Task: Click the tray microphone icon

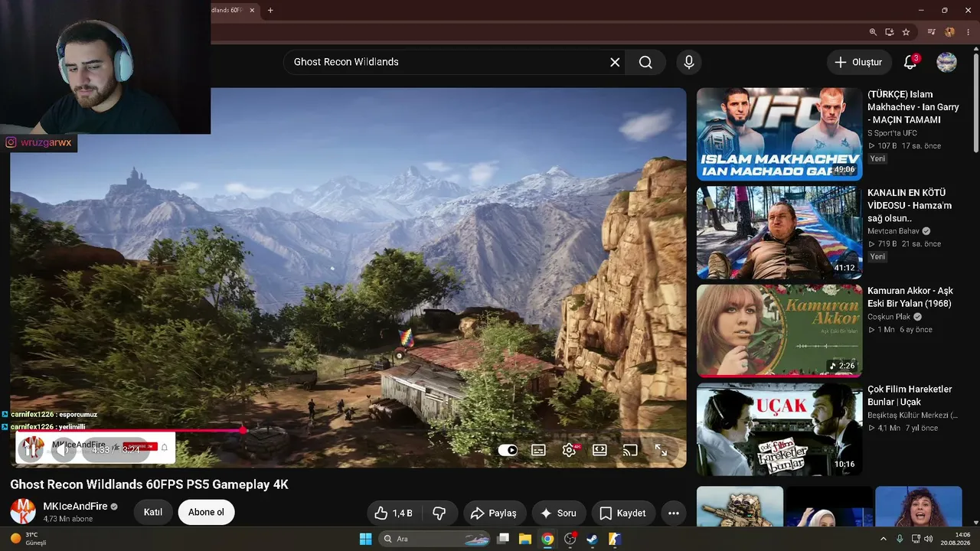Action: [x=900, y=539]
